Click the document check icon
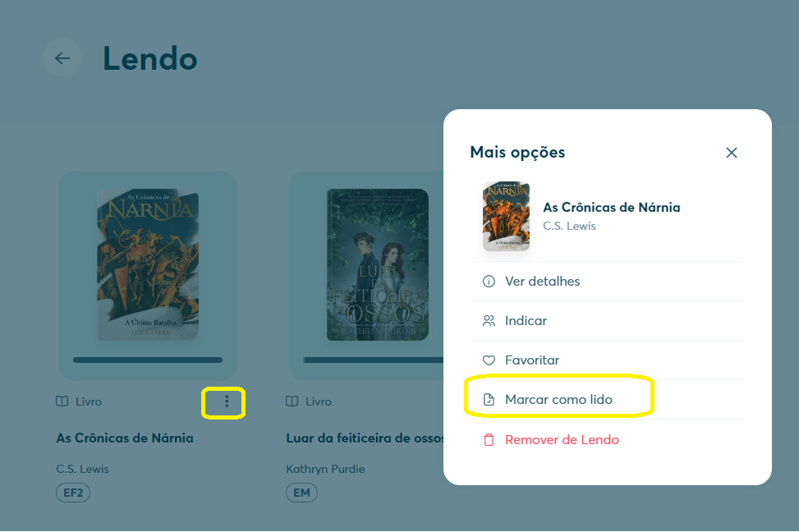 click(488, 400)
